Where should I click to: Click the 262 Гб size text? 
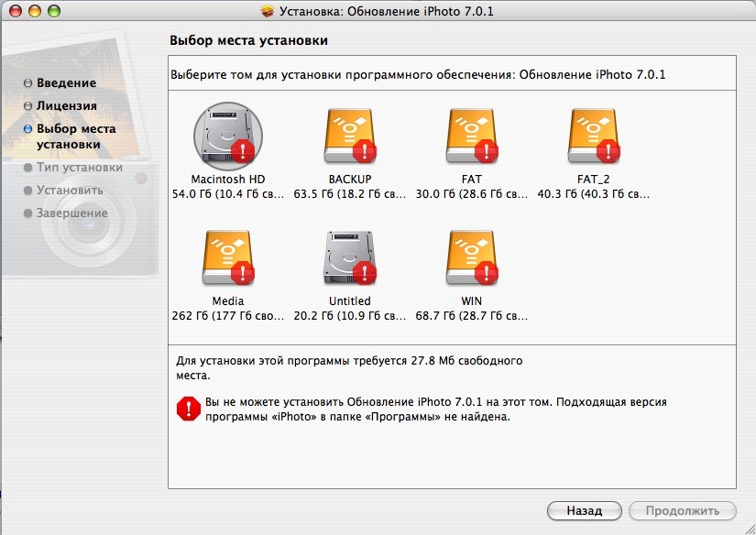pyautogui.click(x=228, y=316)
